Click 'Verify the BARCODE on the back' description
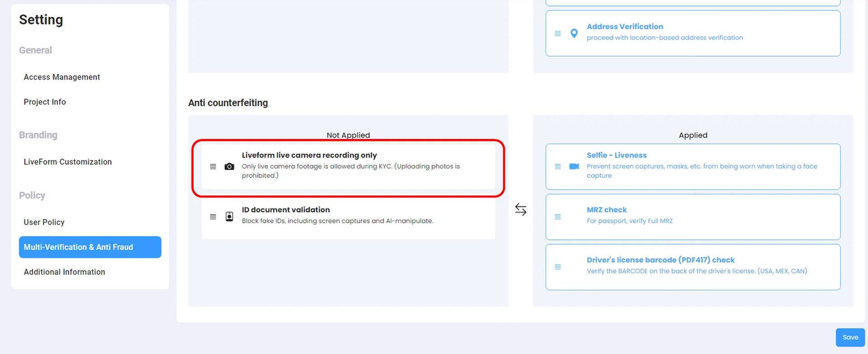Viewport: 868px width, 354px height. 697,271
